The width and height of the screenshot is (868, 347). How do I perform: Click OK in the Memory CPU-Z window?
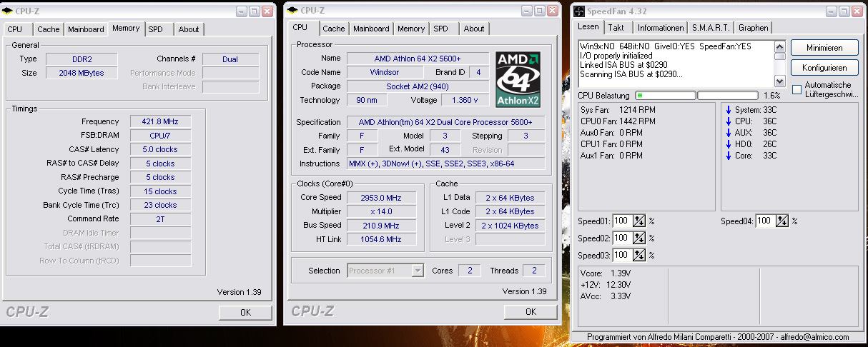click(245, 312)
